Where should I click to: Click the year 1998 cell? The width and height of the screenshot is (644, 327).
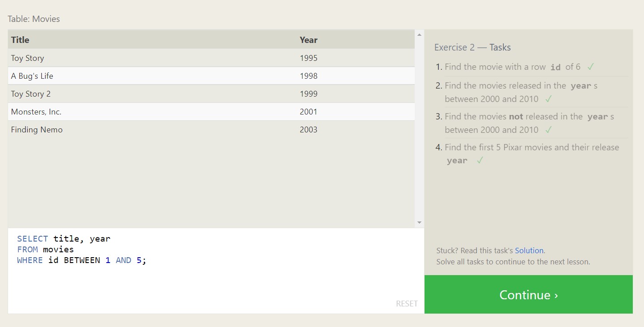(309, 76)
